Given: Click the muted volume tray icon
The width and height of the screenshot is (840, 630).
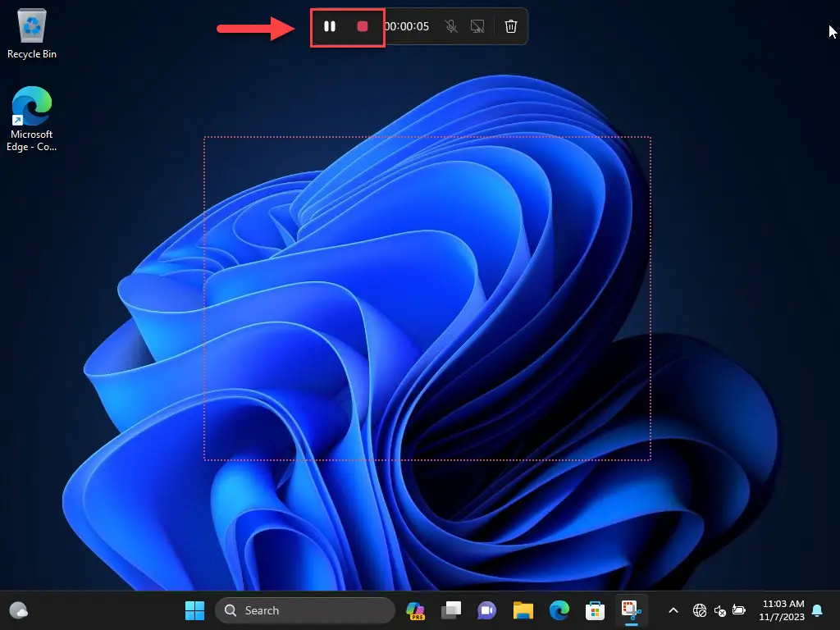Looking at the screenshot, I should tap(720, 610).
